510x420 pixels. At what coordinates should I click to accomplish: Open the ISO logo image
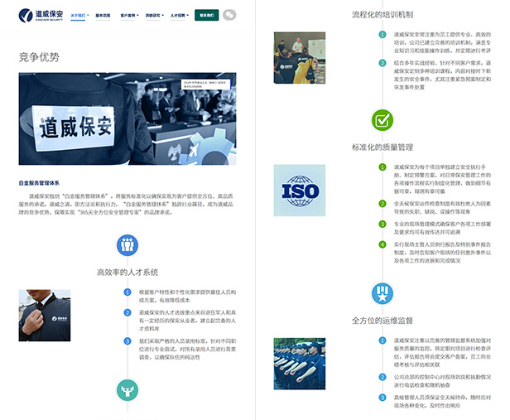[x=300, y=191]
